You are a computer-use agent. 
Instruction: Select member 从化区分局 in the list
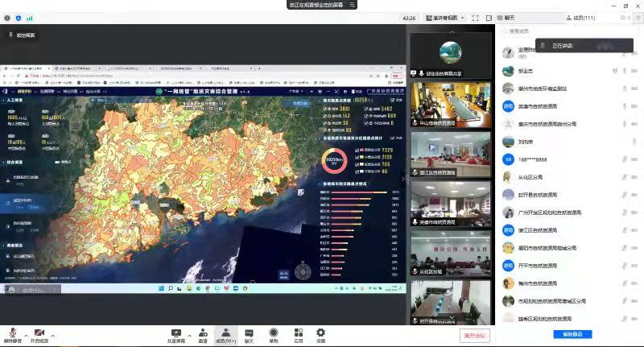coord(569,177)
